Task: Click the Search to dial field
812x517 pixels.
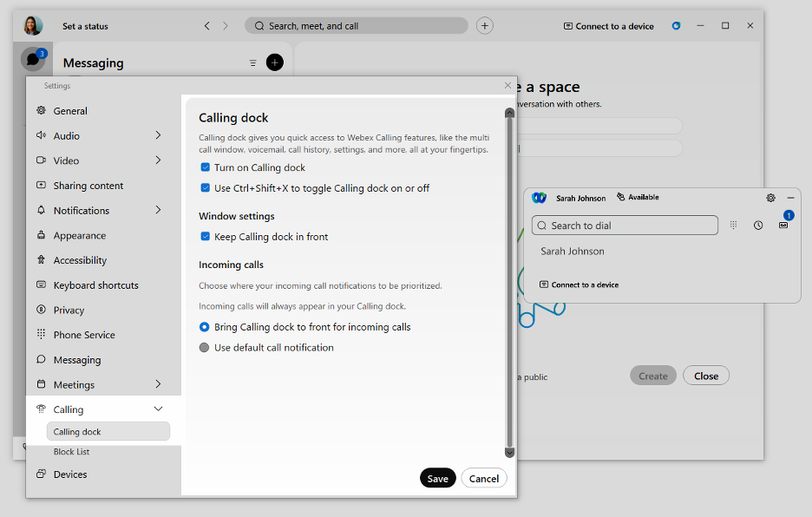Action: pyautogui.click(x=625, y=226)
